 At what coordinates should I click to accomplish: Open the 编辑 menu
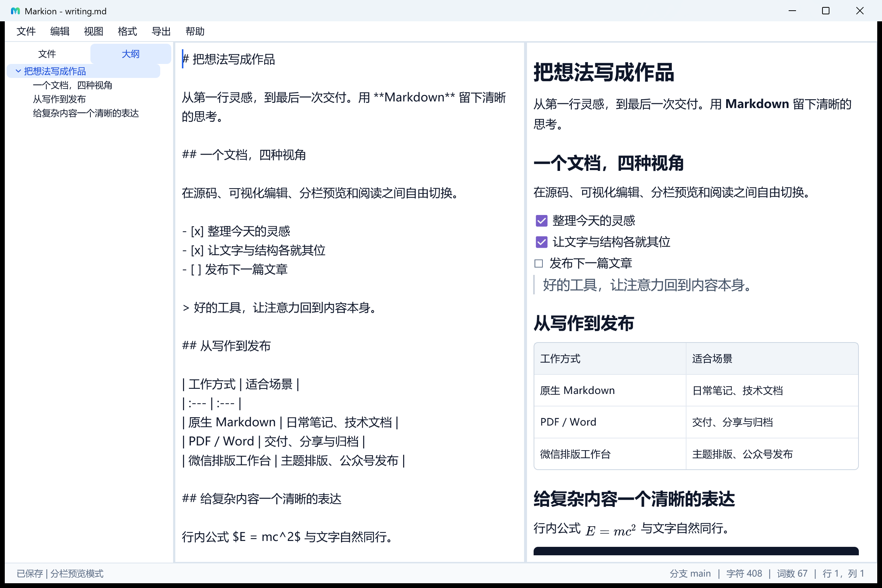(60, 32)
